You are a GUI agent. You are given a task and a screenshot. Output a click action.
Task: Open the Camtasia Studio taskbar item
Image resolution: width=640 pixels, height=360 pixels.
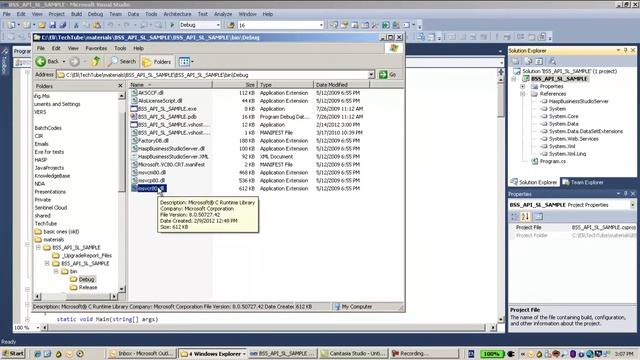click(x=353, y=353)
